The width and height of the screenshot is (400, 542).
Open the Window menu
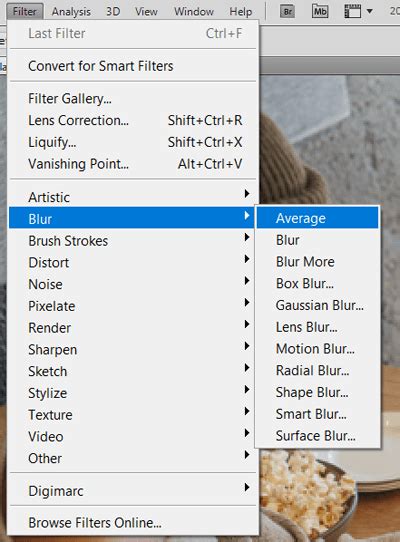pyautogui.click(x=194, y=12)
